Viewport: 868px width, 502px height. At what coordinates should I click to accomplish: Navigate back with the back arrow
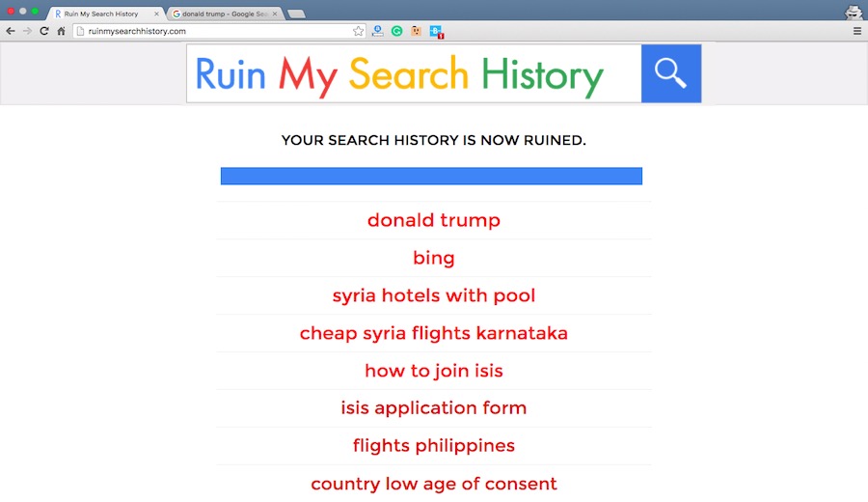(x=11, y=31)
